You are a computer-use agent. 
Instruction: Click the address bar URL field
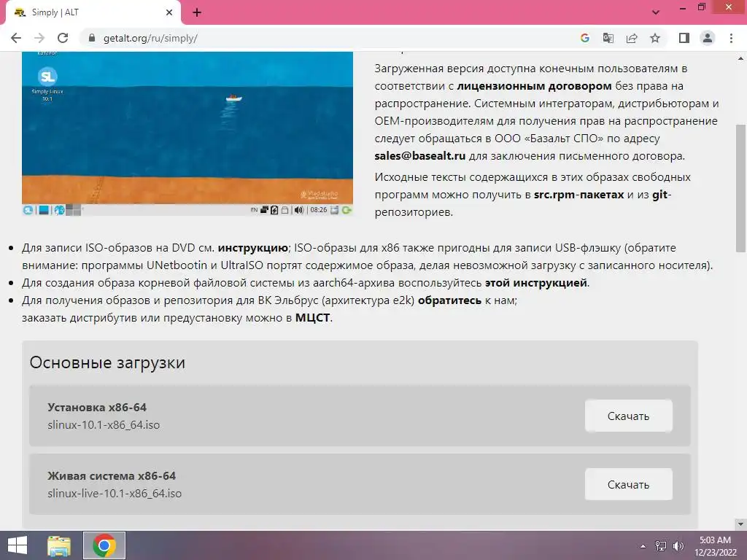(x=329, y=38)
